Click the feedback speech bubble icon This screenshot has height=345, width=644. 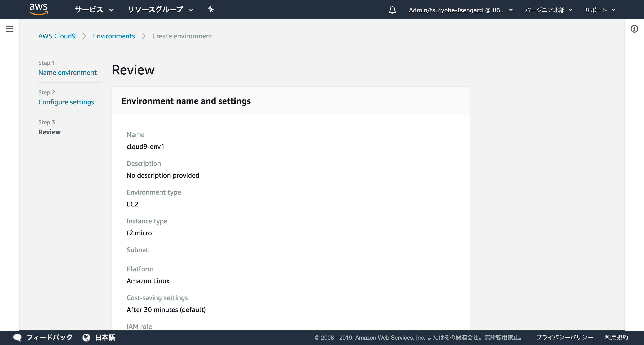(17, 338)
